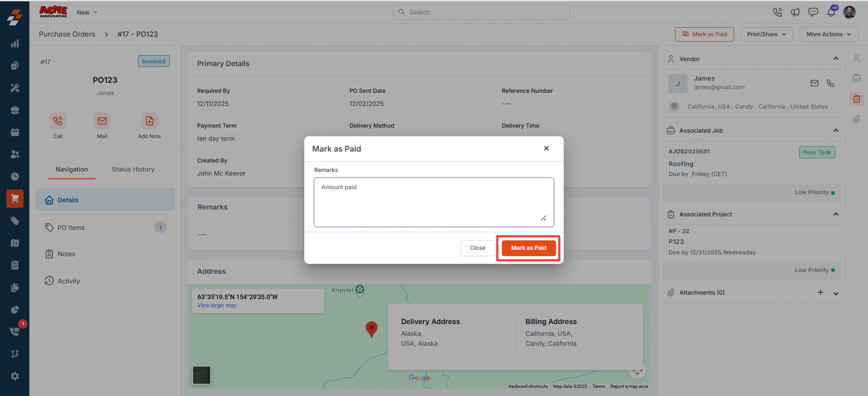This screenshot has height=396, width=868.
Task: Open Notes in navigation list
Action: (105, 254)
